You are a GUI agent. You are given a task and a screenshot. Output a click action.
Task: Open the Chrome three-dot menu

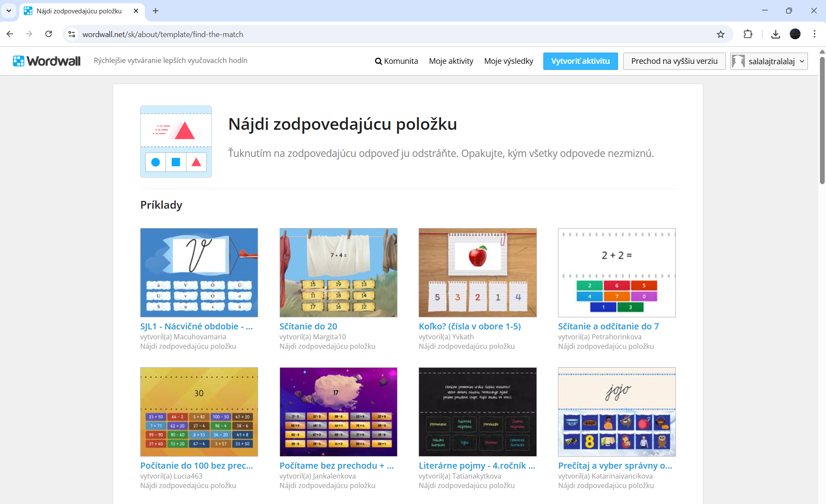coord(814,34)
